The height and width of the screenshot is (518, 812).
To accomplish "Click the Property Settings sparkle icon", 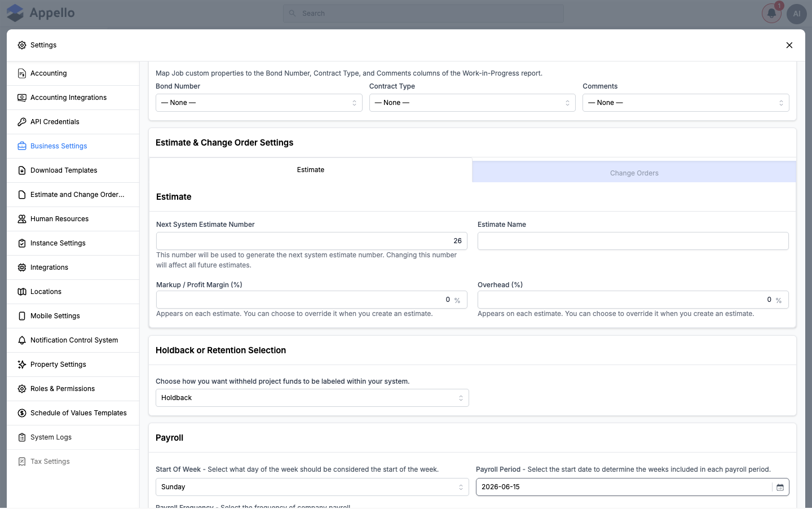I will pos(22,365).
